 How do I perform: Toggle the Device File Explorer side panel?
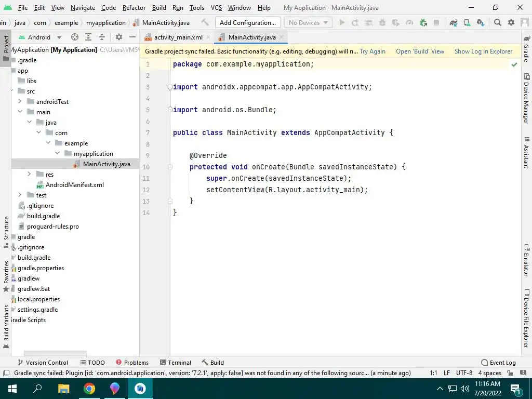pos(527,318)
